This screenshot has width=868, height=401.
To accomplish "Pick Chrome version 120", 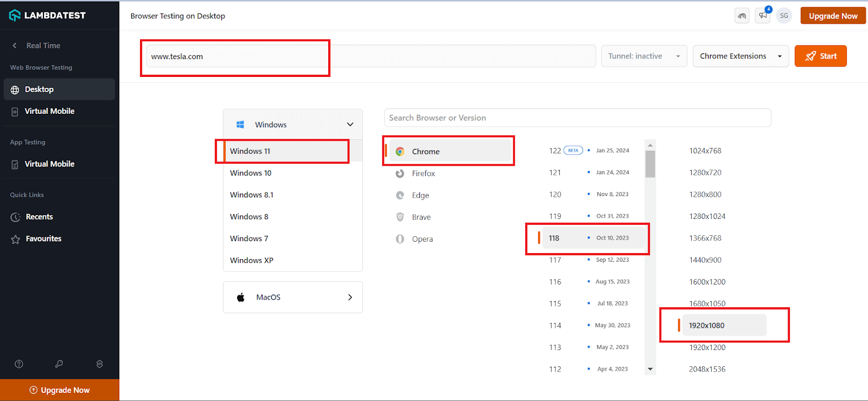I will [555, 195].
